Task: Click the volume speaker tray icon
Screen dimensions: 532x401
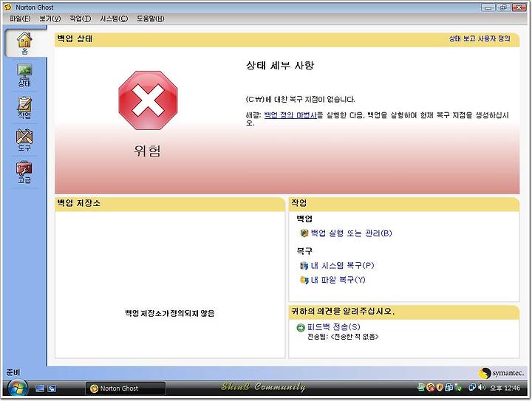Action: tap(482, 387)
